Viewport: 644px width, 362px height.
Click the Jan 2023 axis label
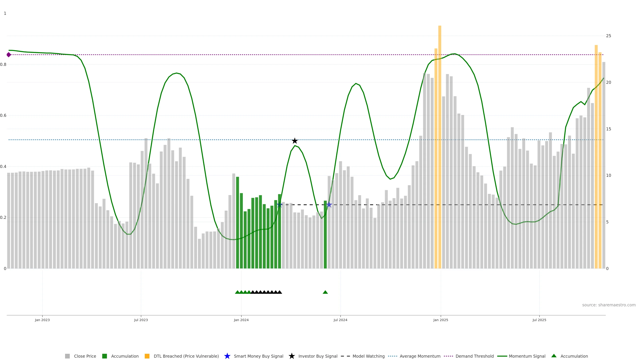[x=42, y=320]
